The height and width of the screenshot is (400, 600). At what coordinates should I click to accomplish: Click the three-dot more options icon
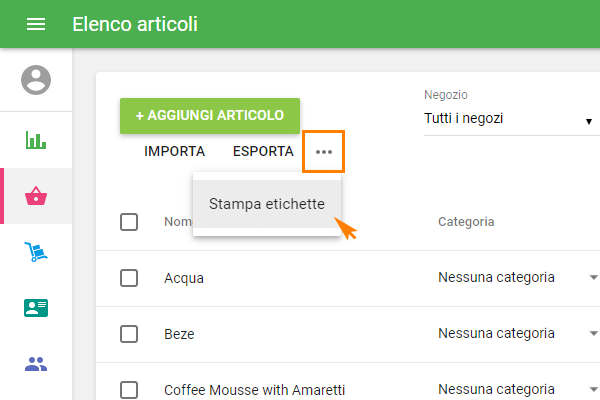tap(324, 152)
